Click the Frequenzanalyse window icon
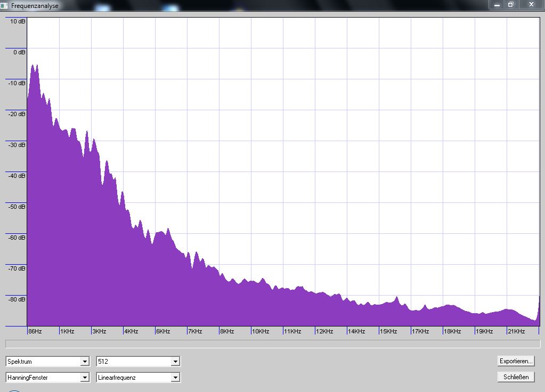This screenshot has height=392, width=545. [x=4, y=5]
